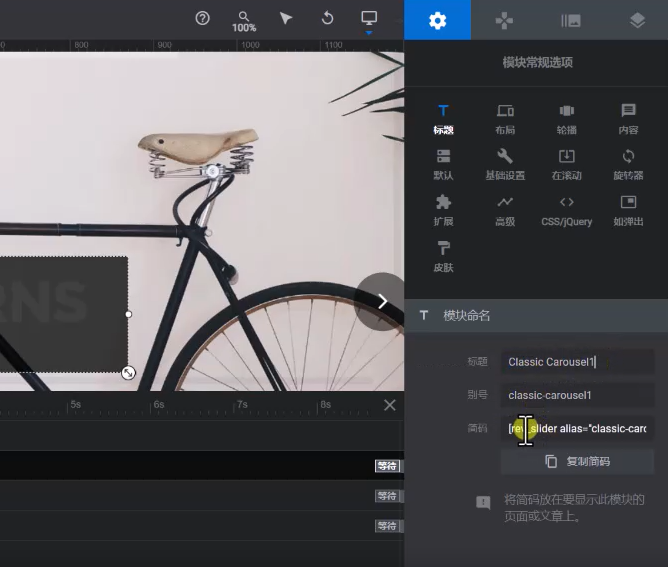Screen dimensions: 668x567
Task: Click the 标题 field with Classic Carousel1
Action: tap(577, 362)
